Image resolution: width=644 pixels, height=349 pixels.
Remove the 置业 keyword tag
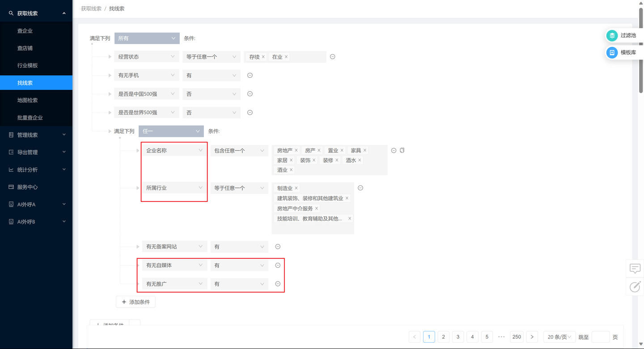[342, 151]
